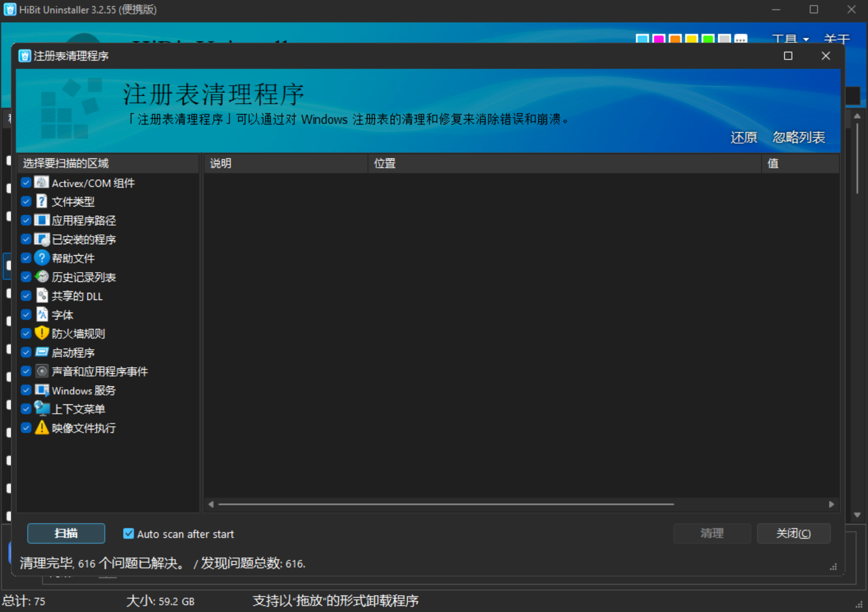
Task: Uncheck the 历史记录列表 checkbox
Action: (x=26, y=277)
